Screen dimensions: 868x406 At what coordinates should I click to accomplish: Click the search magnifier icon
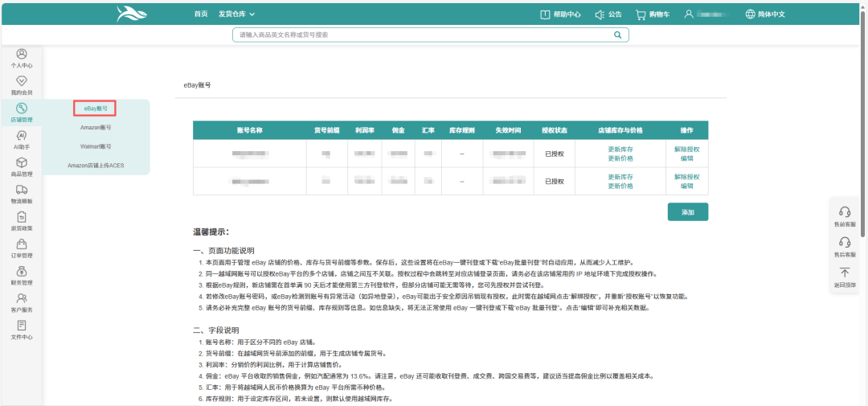pyautogui.click(x=617, y=35)
